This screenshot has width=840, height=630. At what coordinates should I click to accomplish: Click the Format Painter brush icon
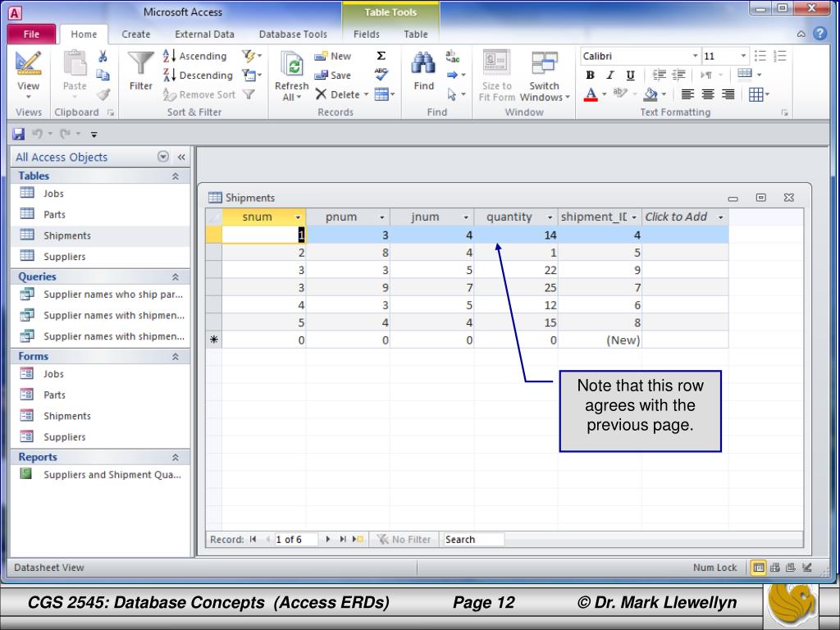(x=103, y=95)
